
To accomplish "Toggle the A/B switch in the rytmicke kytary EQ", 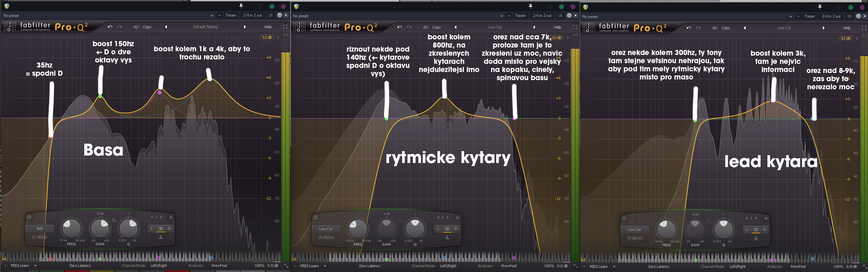I will [x=426, y=27].
